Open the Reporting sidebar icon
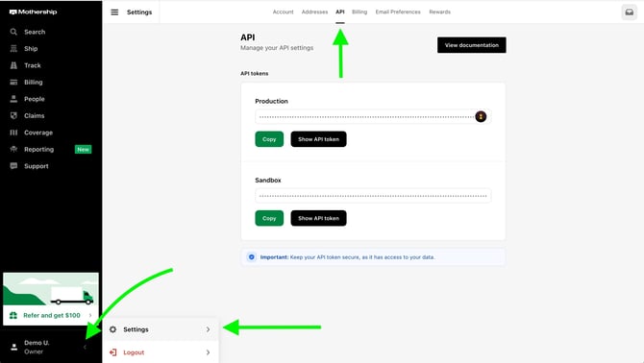 [x=13, y=149]
